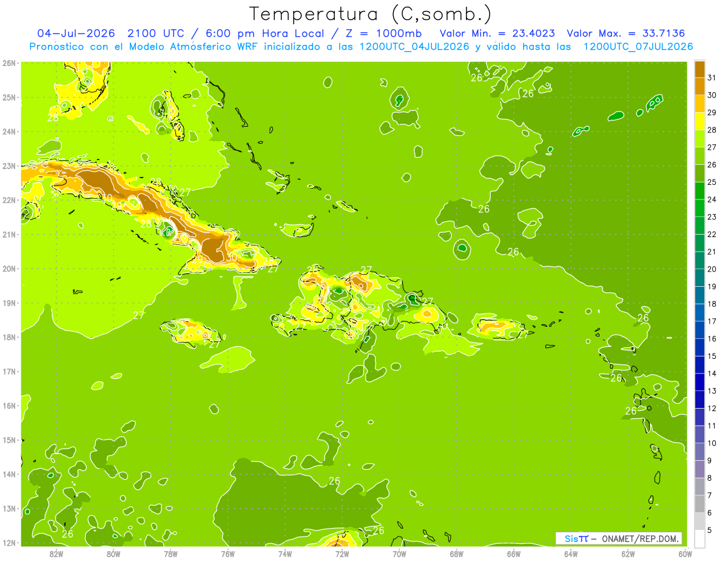Click the colorbar legend value 12

tap(712, 408)
